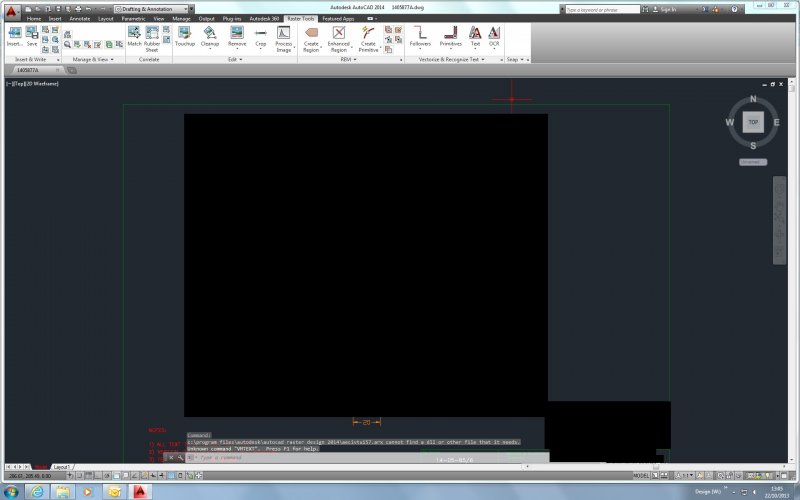Click the Insert raster image icon

click(x=15, y=36)
